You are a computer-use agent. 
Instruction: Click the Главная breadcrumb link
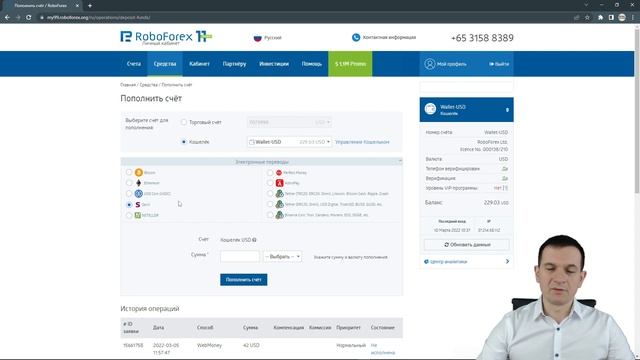click(128, 85)
